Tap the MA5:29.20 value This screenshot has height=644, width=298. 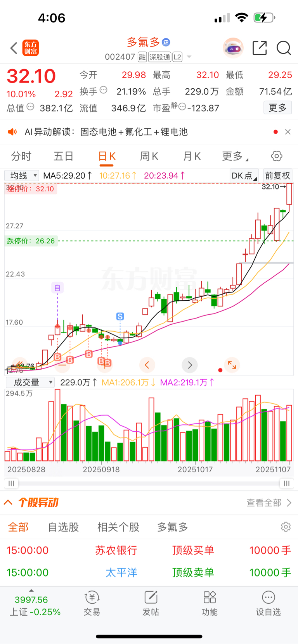(x=68, y=176)
